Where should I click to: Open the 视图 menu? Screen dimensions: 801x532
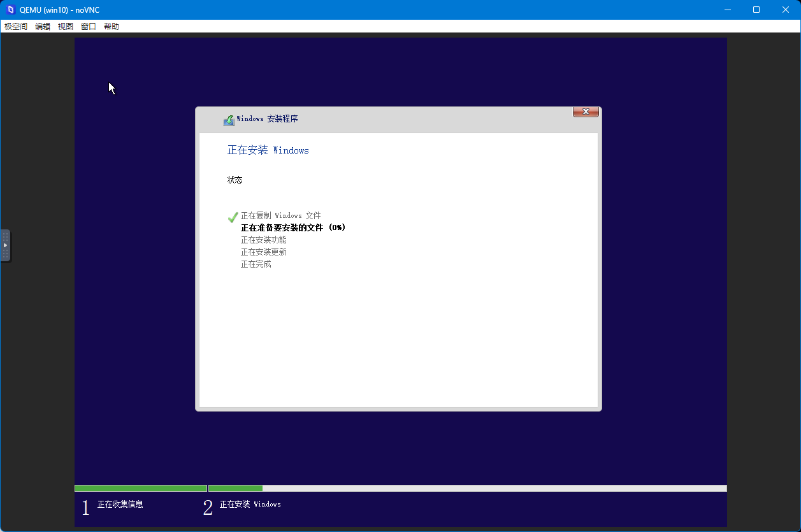click(x=66, y=27)
